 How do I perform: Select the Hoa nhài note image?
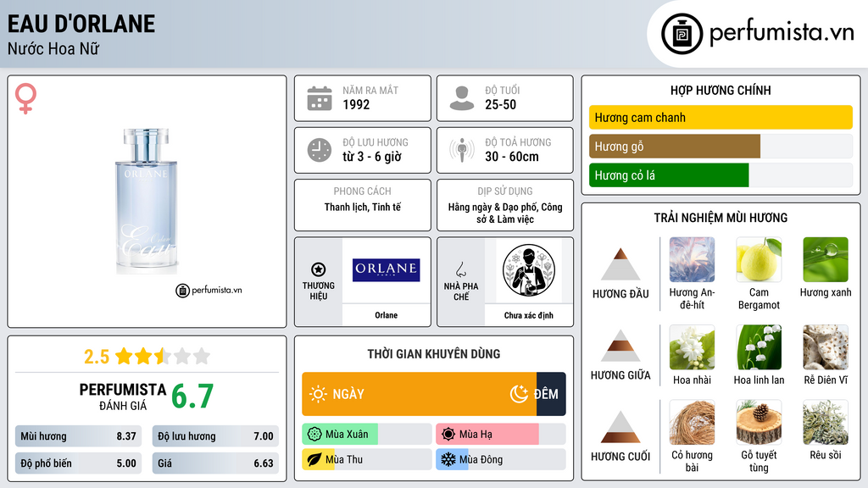click(692, 347)
